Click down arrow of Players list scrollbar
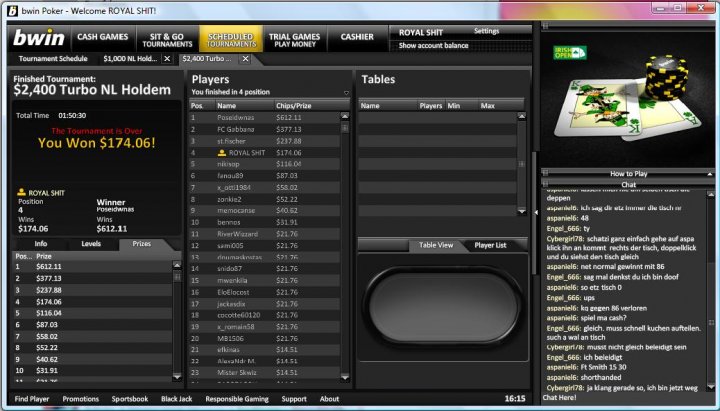The image size is (720, 411). tap(345, 377)
